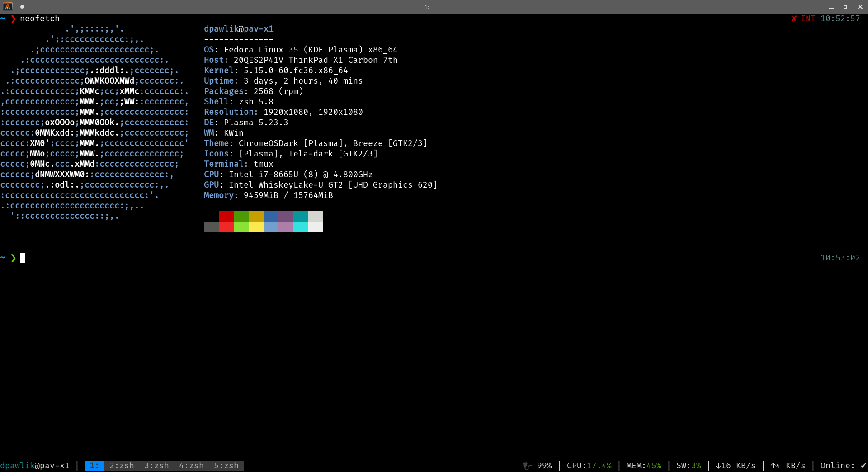Viewport: 868px width, 472px height.
Task: Click the light gray block in top row
Action: 316,216
